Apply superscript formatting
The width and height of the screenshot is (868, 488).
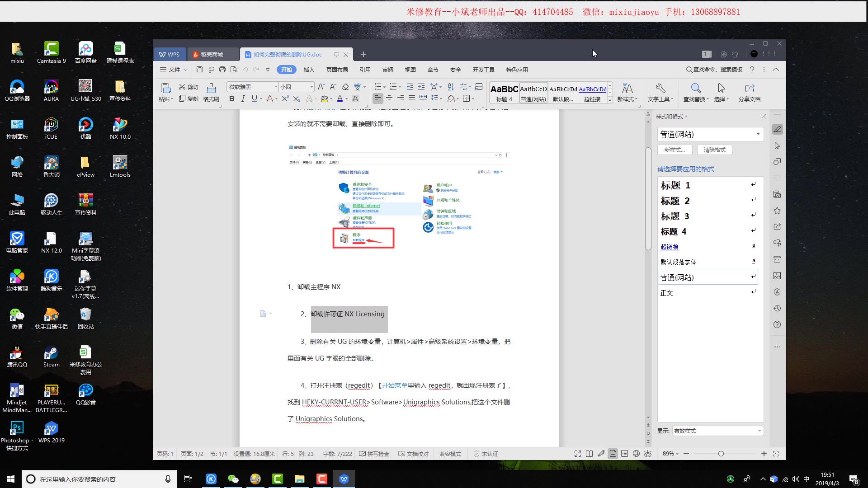[285, 99]
